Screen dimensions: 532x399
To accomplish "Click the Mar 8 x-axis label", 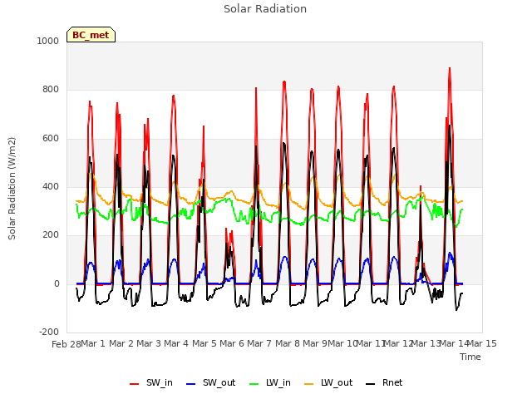I will coord(288,343).
